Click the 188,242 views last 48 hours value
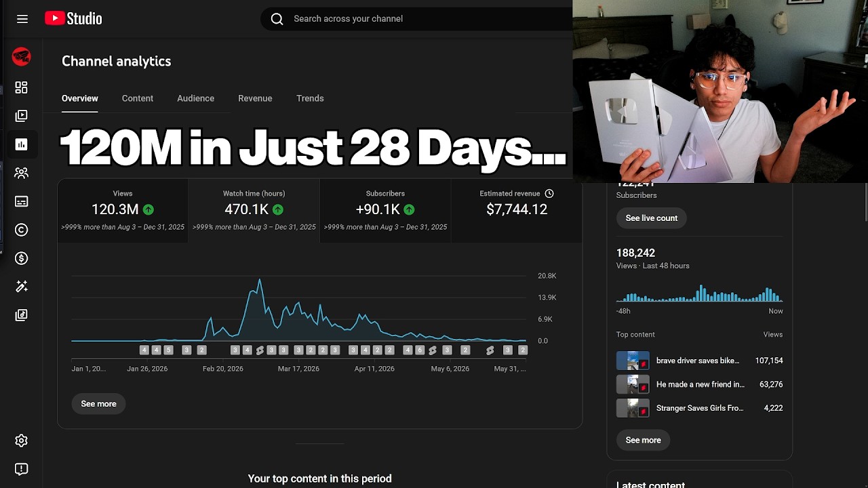Viewport: 868px width, 488px height. pyautogui.click(x=635, y=253)
